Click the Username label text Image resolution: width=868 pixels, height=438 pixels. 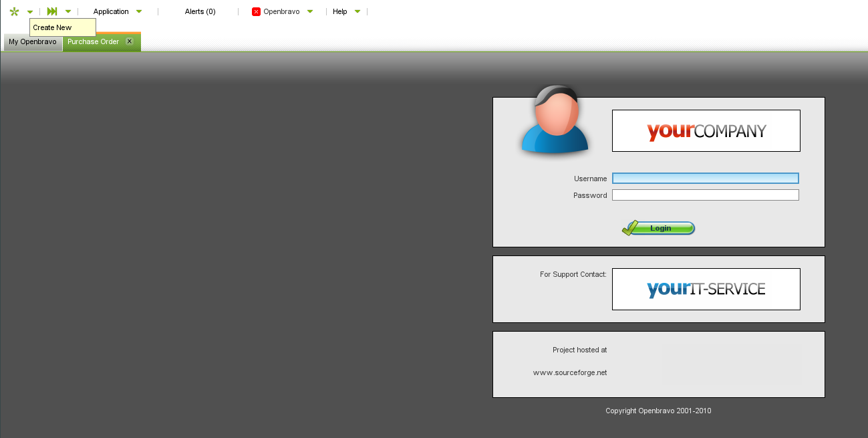[x=591, y=179]
